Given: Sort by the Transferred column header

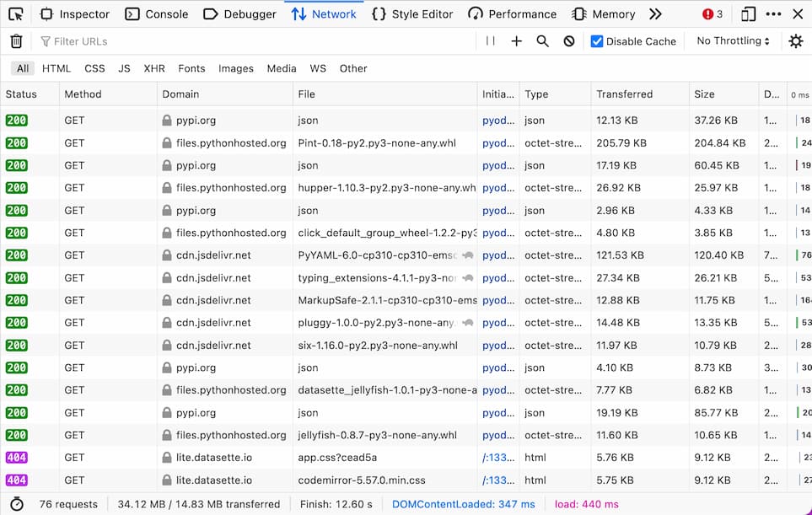Looking at the screenshot, I should click(640, 94).
